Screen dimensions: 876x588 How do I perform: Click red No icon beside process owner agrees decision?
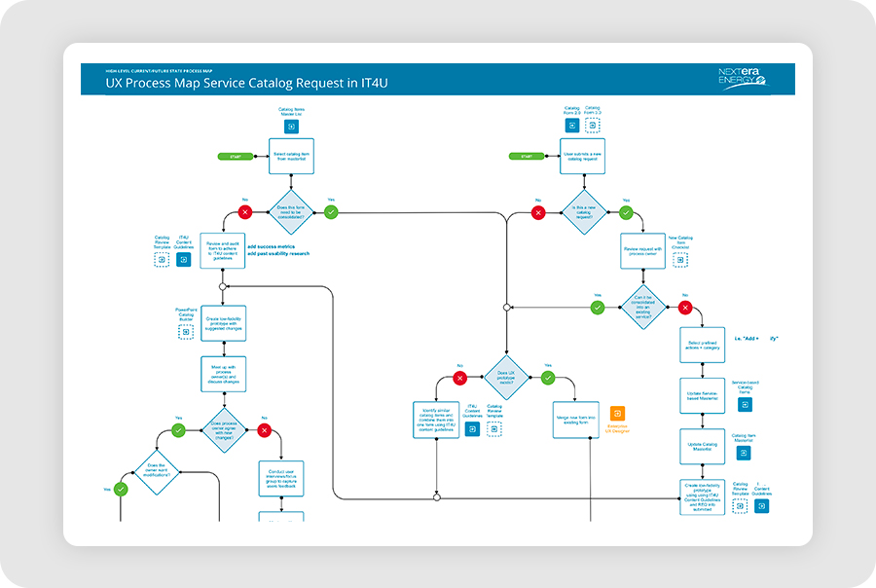(x=264, y=430)
